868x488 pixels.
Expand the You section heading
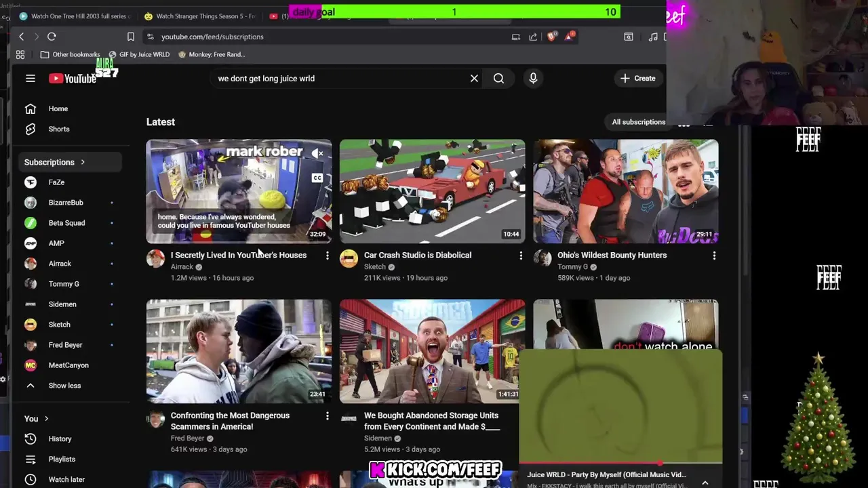pos(36,418)
